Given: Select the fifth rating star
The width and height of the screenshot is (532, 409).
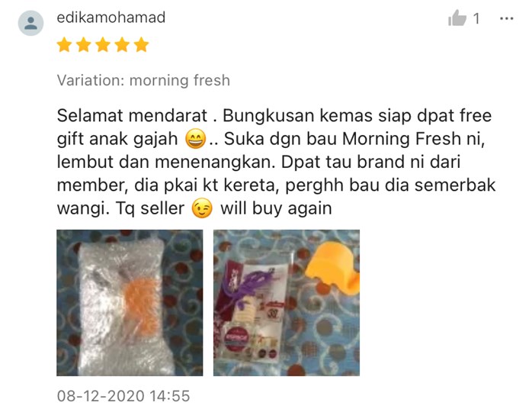Looking at the screenshot, I should click(x=142, y=45).
